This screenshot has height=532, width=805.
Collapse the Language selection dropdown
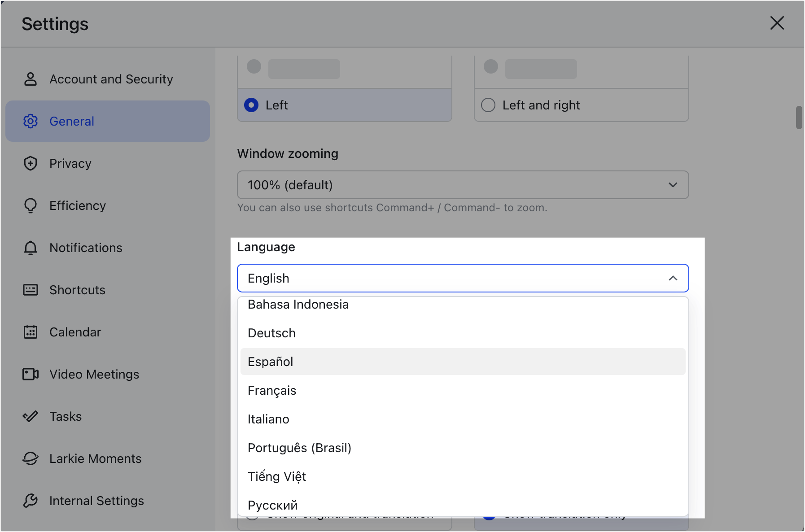pyautogui.click(x=673, y=278)
